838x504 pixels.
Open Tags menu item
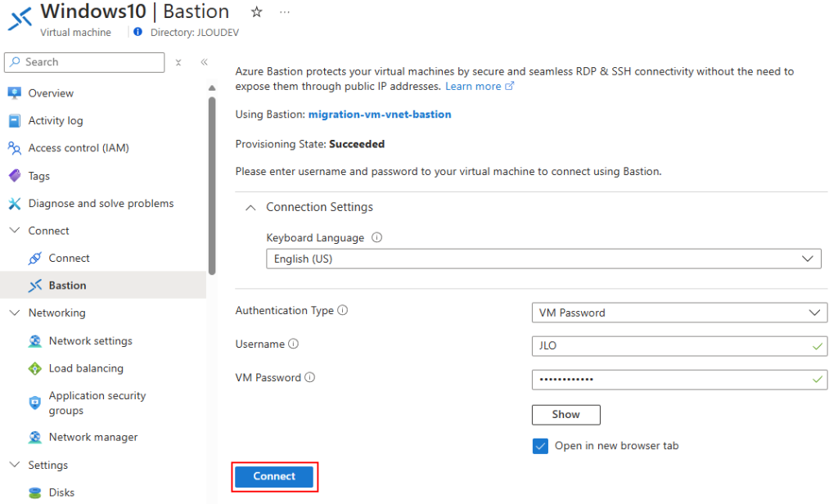39,176
